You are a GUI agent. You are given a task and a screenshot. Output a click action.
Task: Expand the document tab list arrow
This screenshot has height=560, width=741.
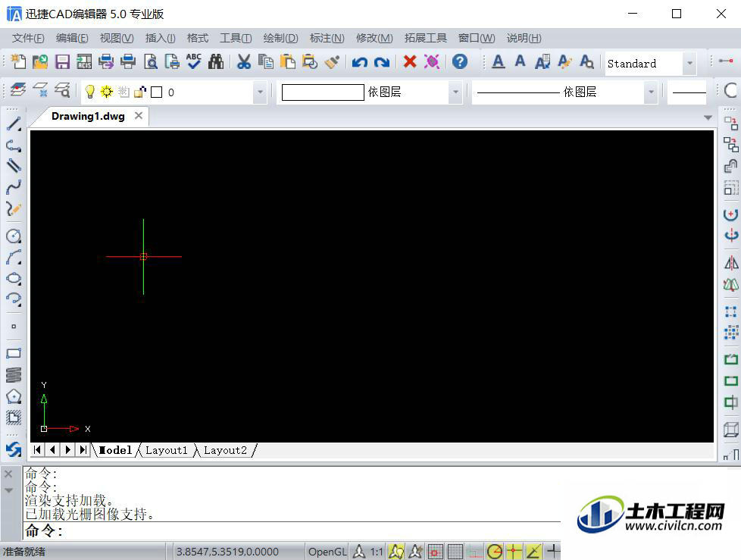[x=708, y=117]
